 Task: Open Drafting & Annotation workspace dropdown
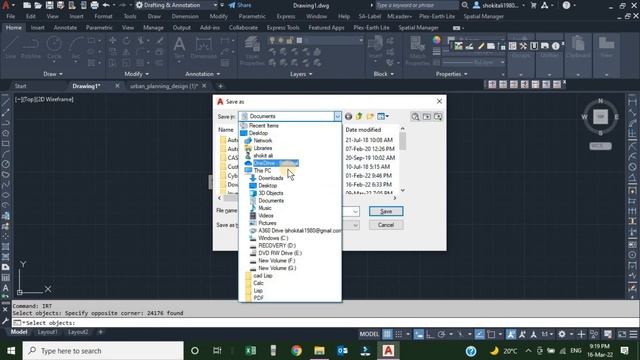177,5
